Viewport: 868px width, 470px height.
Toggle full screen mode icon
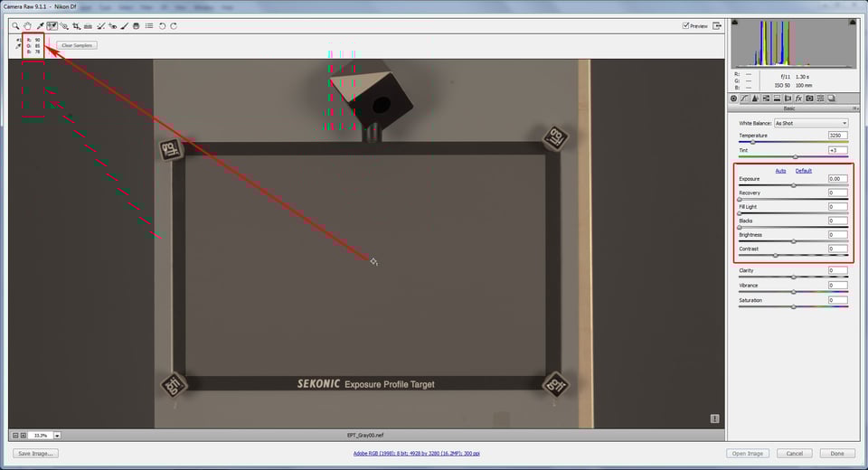[717, 26]
